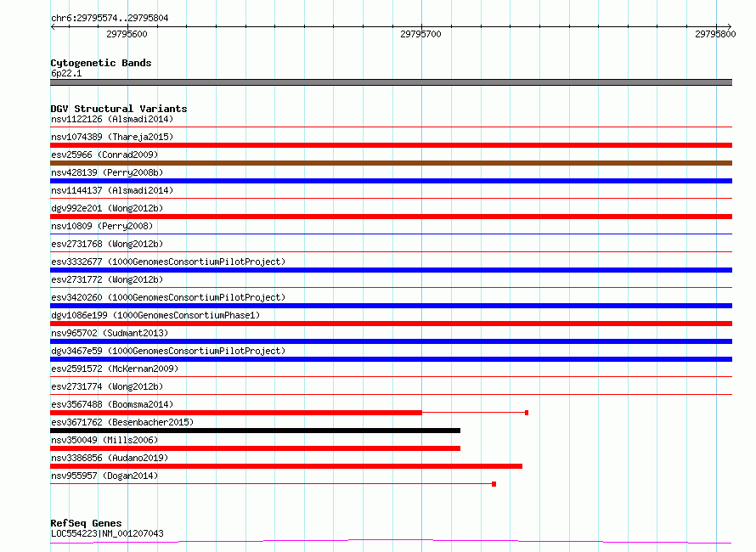Click dgv3467e59 (1000GenomesConsortiumPilotProject) label

[x=168, y=351]
